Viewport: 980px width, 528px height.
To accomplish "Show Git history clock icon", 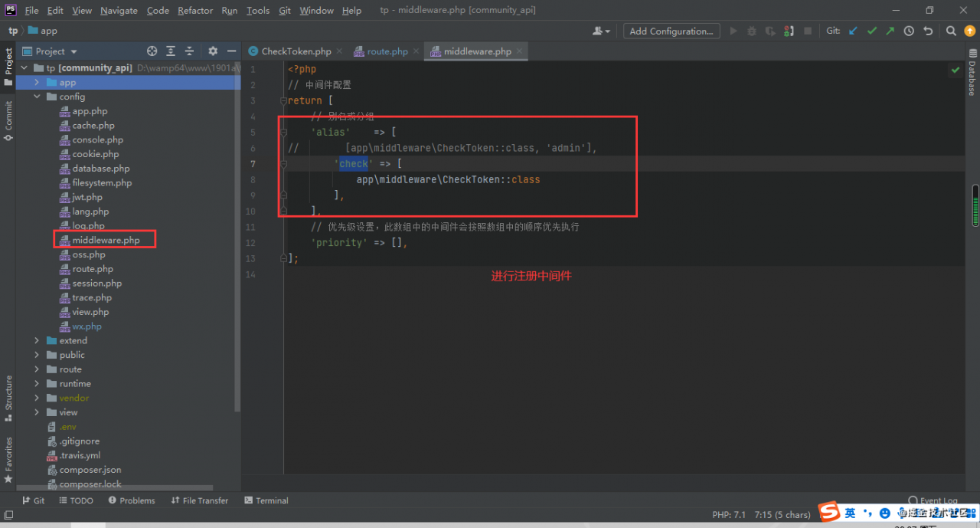I will pyautogui.click(x=909, y=31).
